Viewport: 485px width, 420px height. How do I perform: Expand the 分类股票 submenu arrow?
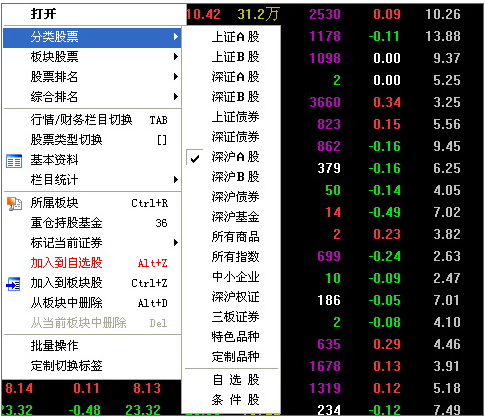point(176,37)
